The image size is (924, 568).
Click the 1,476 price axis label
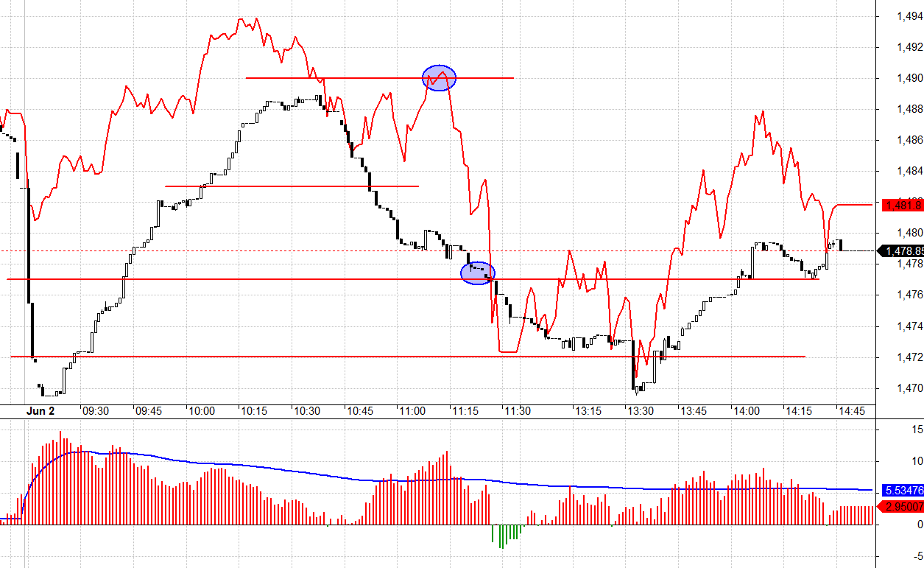[910, 295]
